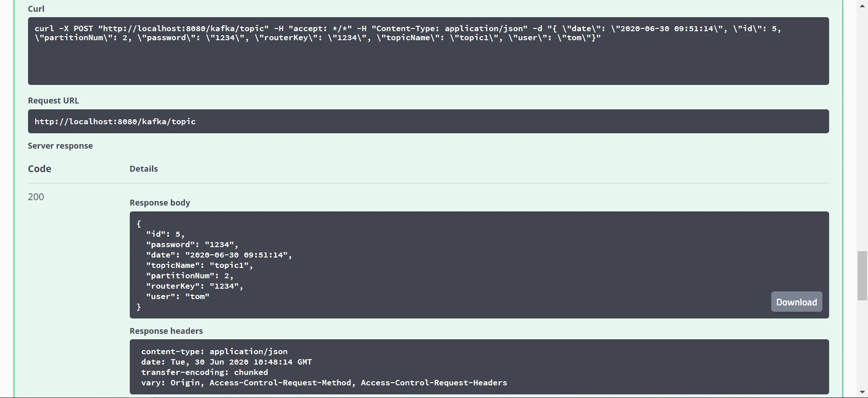
Task: Click the Details column header
Action: click(144, 169)
